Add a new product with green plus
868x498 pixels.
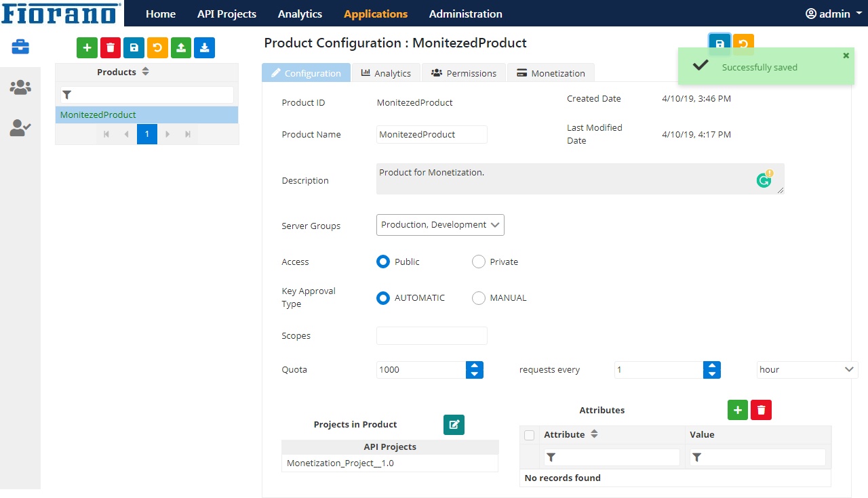[87, 47]
